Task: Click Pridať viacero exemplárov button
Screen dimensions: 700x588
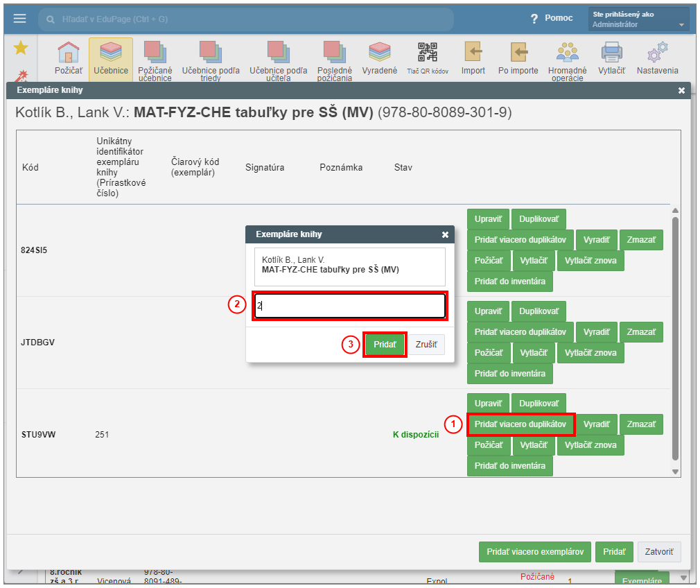Action: pyautogui.click(x=534, y=552)
